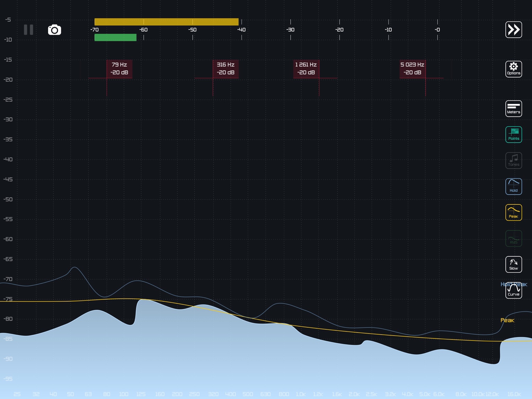The width and height of the screenshot is (532, 399).
Task: Click the 16.0k frequency axis label
Action: point(514,394)
